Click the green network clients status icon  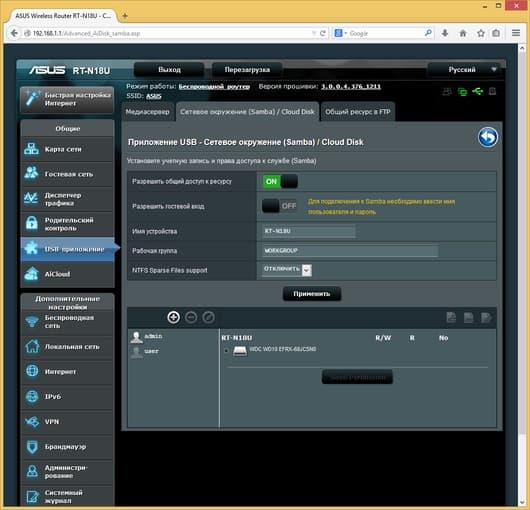coord(462,92)
